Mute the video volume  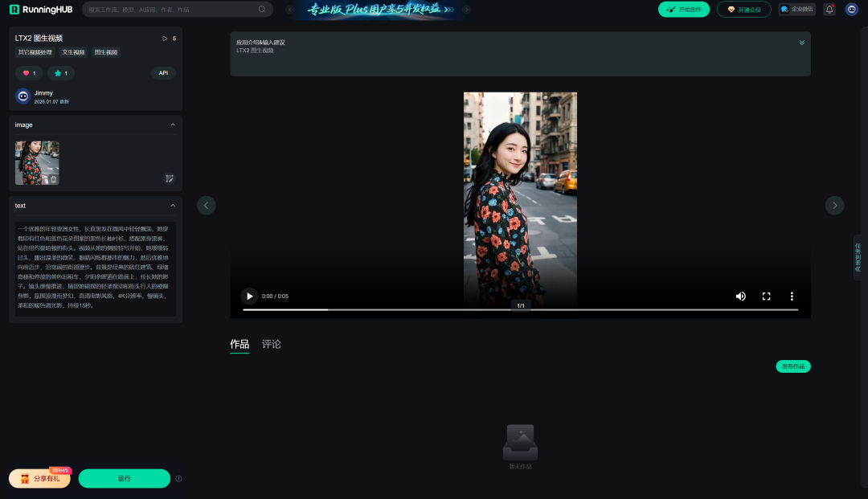point(741,296)
